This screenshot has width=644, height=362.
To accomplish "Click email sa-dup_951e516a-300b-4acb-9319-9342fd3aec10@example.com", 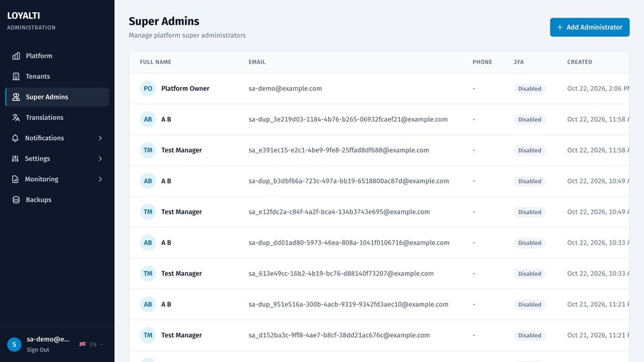I will (x=348, y=304).
